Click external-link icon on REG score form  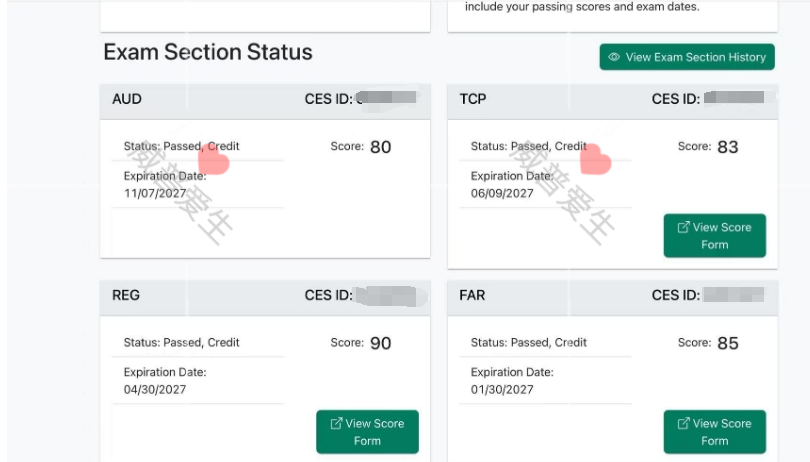(x=336, y=423)
